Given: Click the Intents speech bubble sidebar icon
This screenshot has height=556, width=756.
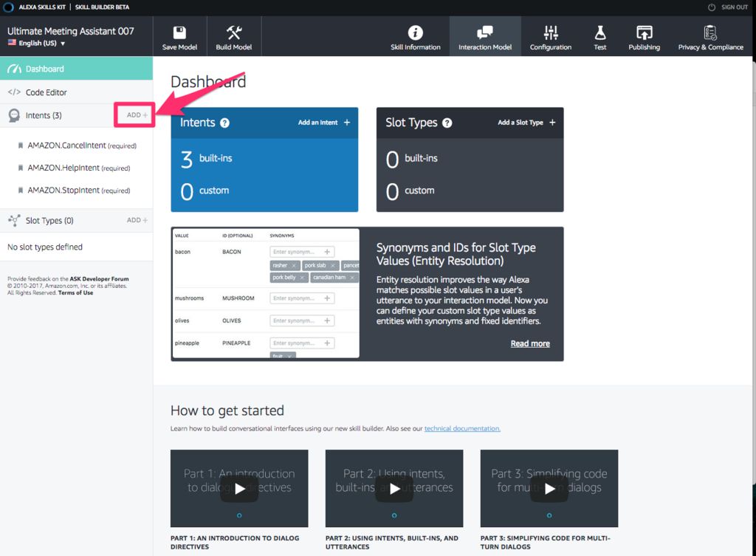Looking at the screenshot, I should click(x=14, y=116).
